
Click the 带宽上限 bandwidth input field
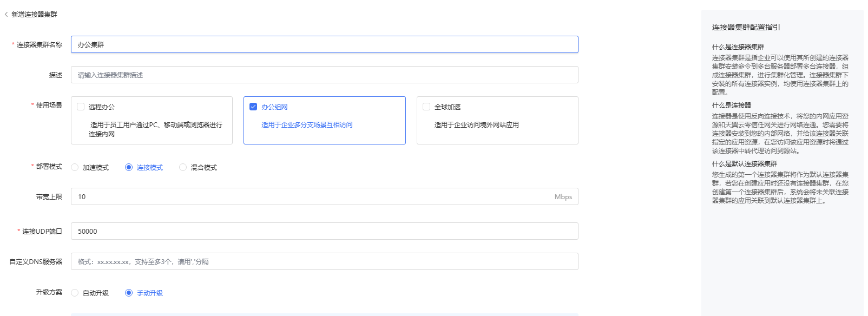pyautogui.click(x=314, y=196)
